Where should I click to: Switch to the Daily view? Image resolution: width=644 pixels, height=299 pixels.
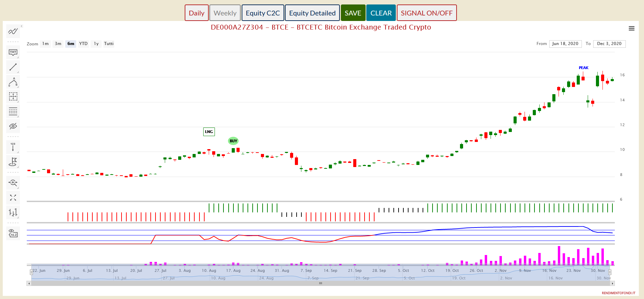[x=197, y=13]
